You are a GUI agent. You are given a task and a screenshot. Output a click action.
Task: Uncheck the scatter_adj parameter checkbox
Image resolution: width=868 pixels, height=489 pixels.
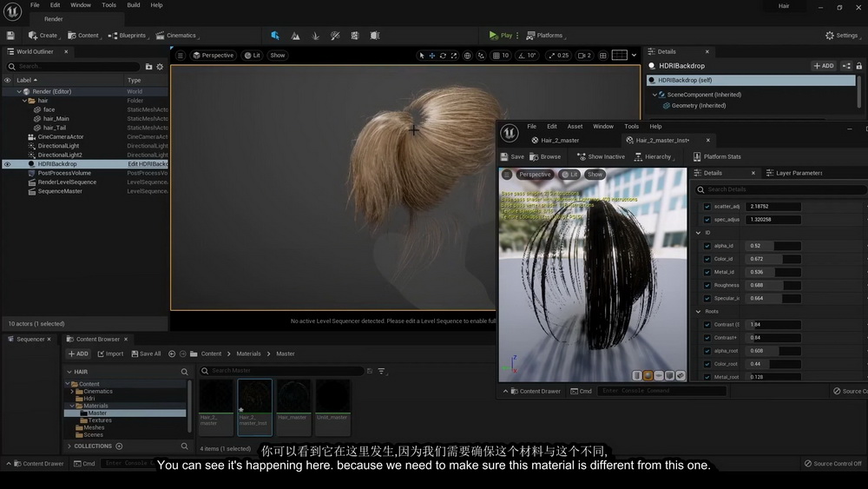707,207
